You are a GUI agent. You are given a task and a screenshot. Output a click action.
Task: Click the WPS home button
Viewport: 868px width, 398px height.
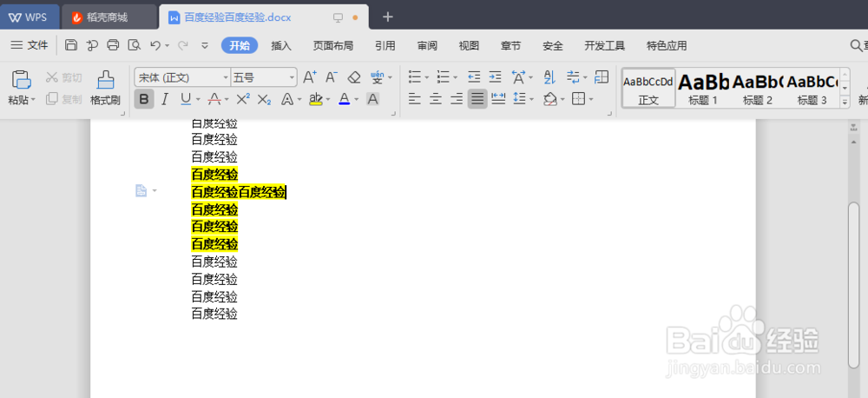(x=29, y=17)
